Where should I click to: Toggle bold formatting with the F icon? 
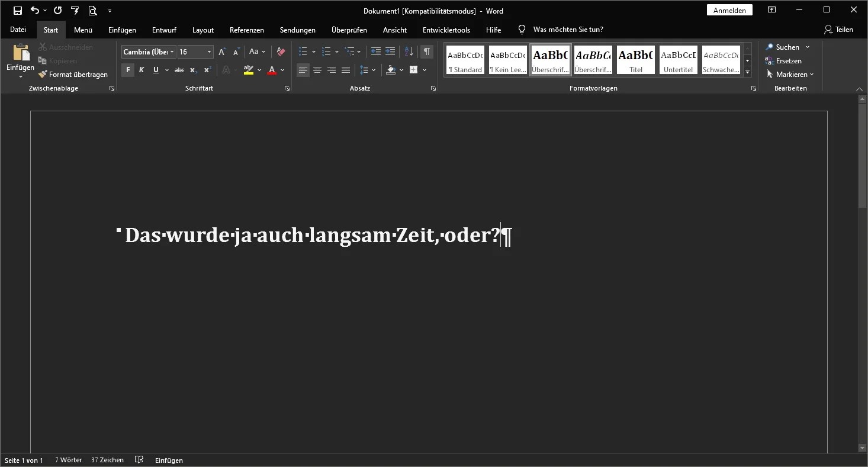[127, 70]
